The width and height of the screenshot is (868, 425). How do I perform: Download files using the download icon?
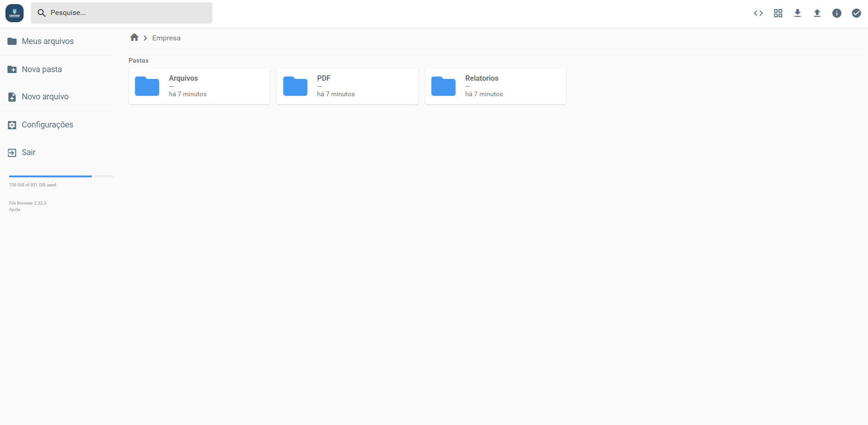pos(798,13)
